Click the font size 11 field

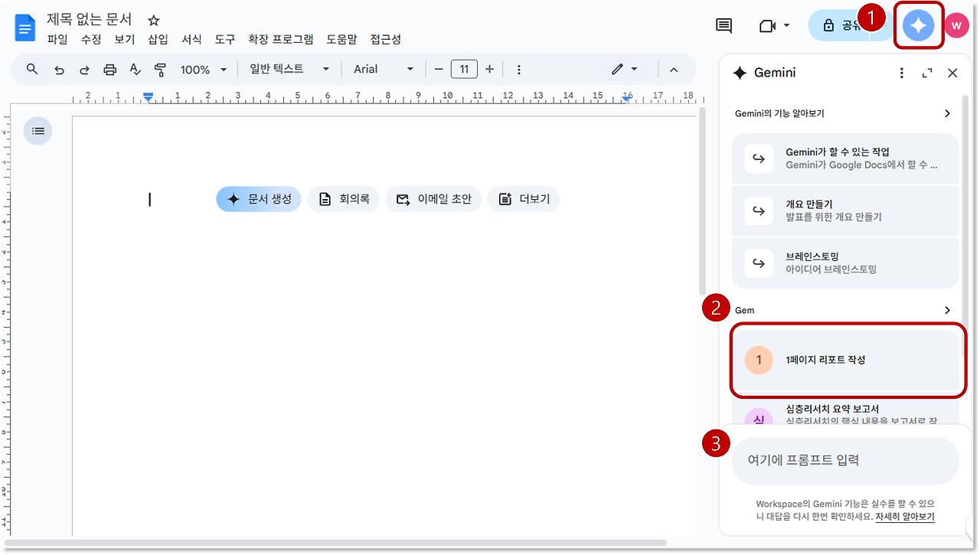(x=464, y=70)
